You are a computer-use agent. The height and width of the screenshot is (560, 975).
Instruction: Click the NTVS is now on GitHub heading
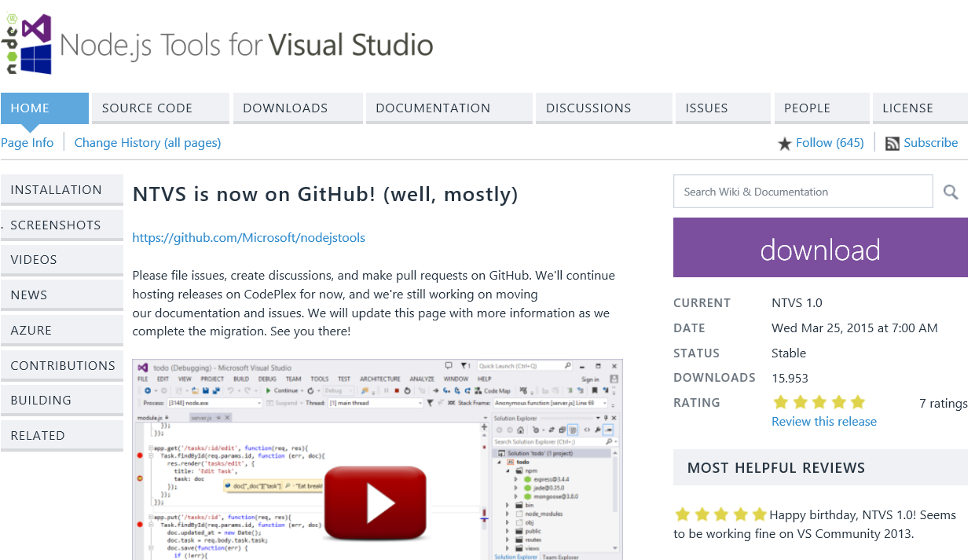(x=325, y=195)
